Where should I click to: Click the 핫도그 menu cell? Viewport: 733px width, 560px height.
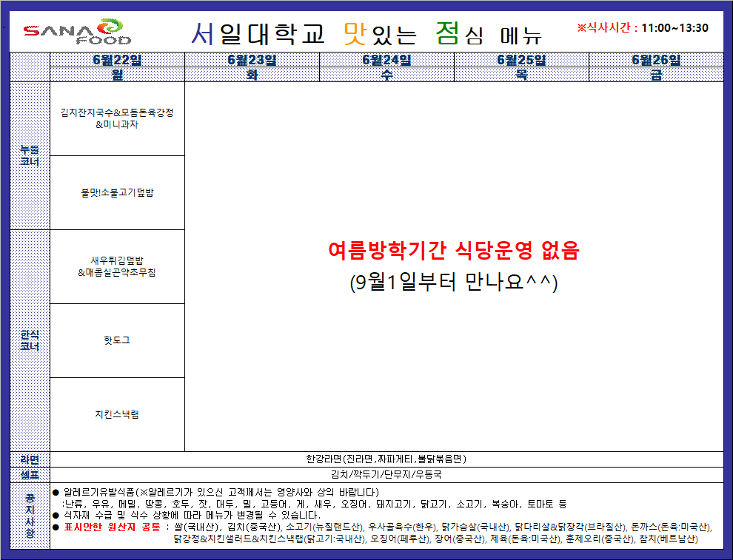point(117,340)
